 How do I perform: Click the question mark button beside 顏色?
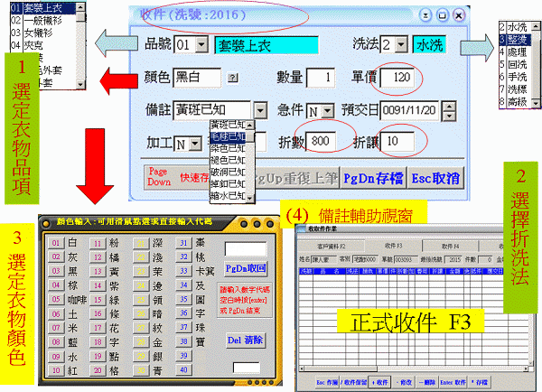point(234,79)
